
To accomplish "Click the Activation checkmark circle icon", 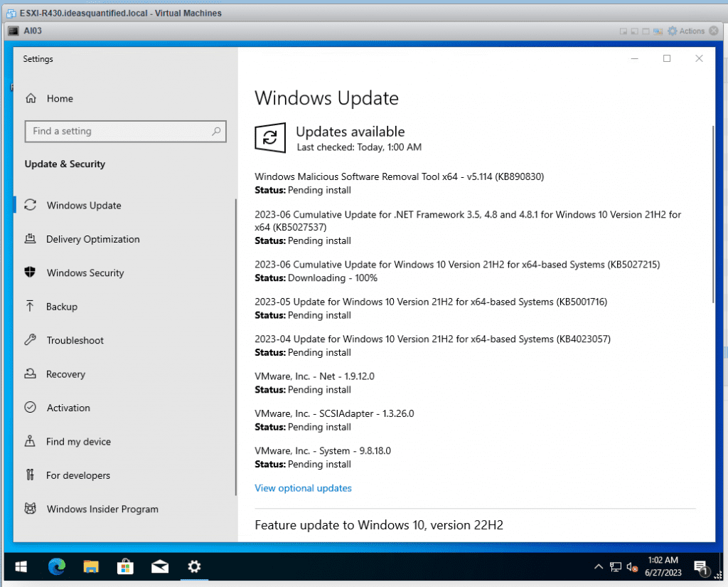I will (x=30, y=407).
